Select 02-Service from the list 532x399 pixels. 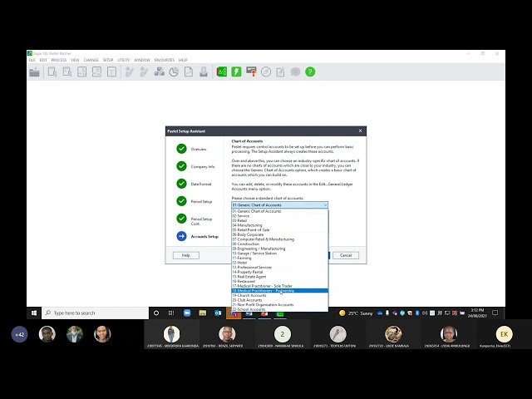pos(280,216)
